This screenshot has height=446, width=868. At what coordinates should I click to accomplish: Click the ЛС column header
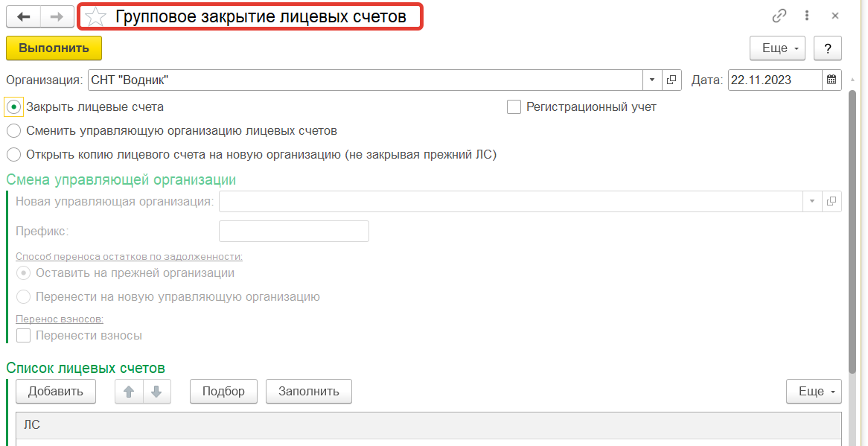pos(429,426)
